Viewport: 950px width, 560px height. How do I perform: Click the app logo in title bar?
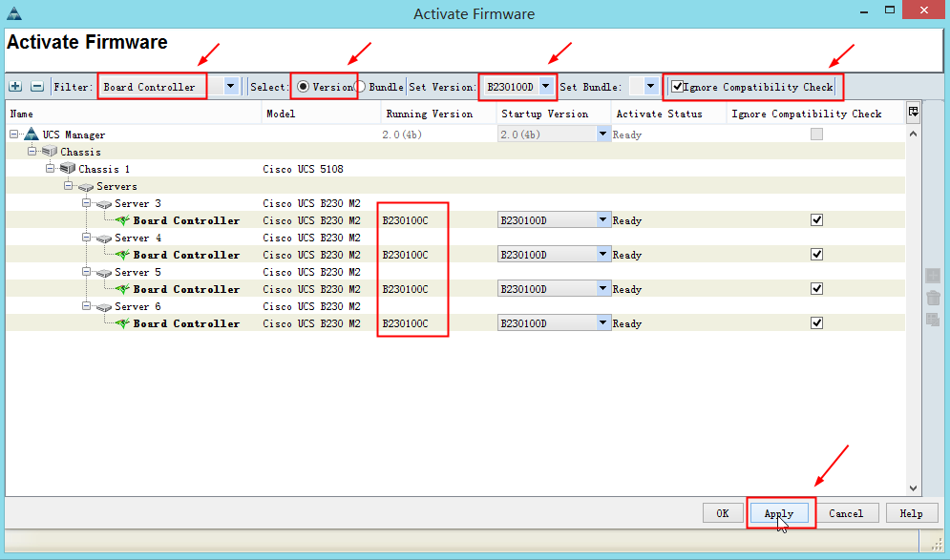[14, 12]
